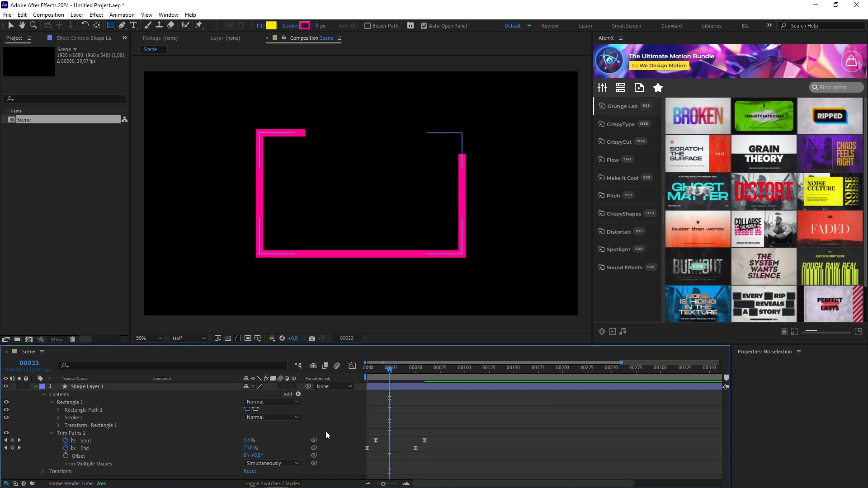Viewport: 868px width, 488px height.
Task: Open AtomX favorites star icon
Action: tap(658, 88)
